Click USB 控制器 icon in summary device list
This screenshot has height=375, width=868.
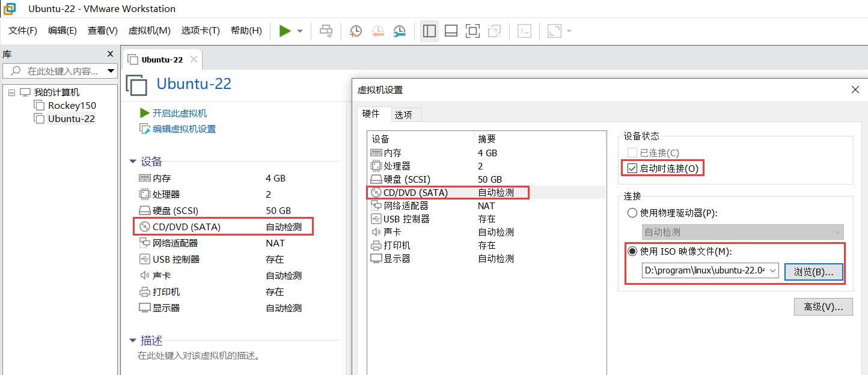[x=144, y=259]
